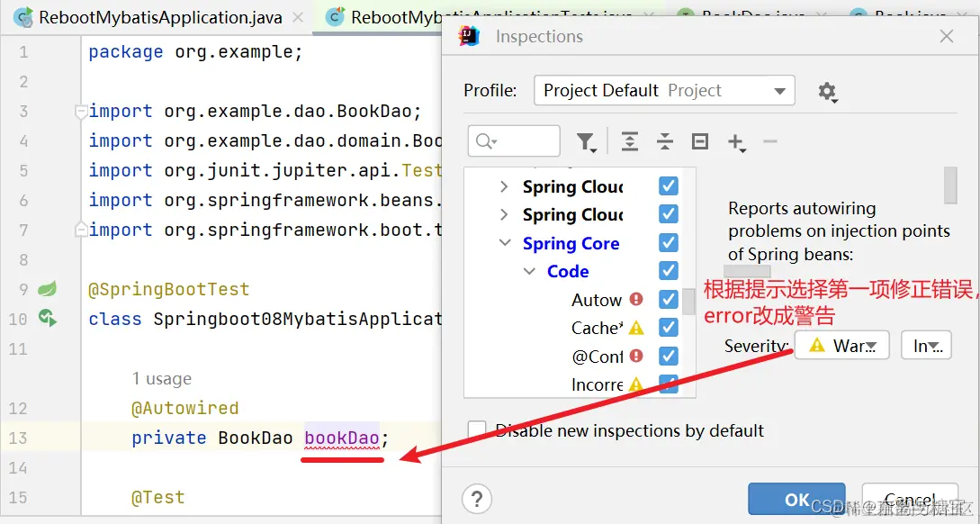The image size is (980, 524).
Task: Click the Spring leaf gutter icon at line 9
Action: click(48, 289)
